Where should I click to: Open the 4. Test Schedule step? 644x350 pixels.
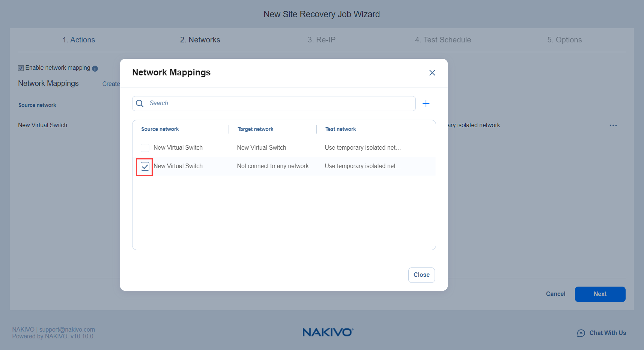pos(442,40)
